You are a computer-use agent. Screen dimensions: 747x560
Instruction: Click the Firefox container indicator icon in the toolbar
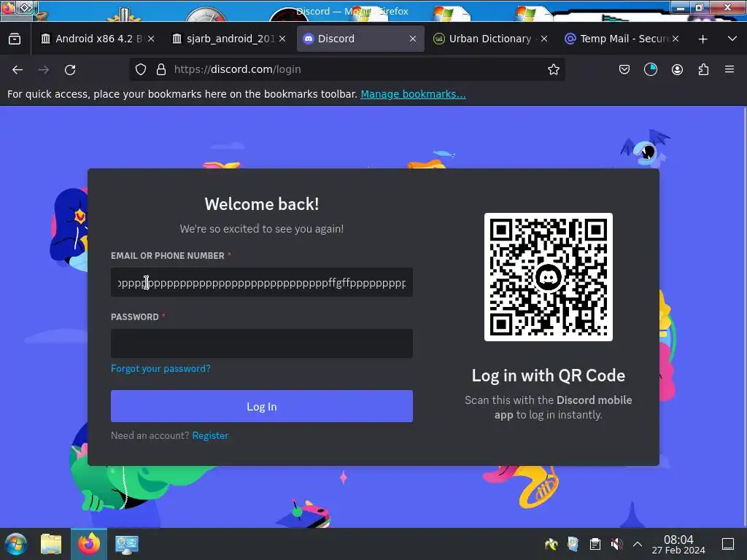(650, 69)
